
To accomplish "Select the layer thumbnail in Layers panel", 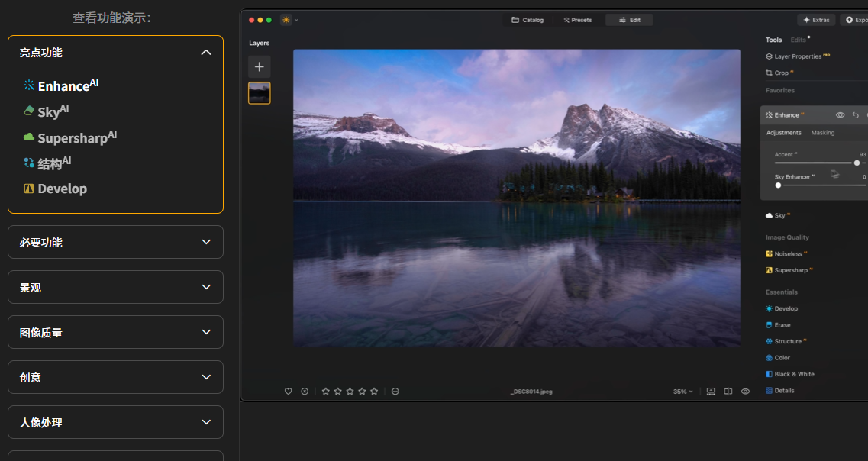I will tap(259, 93).
